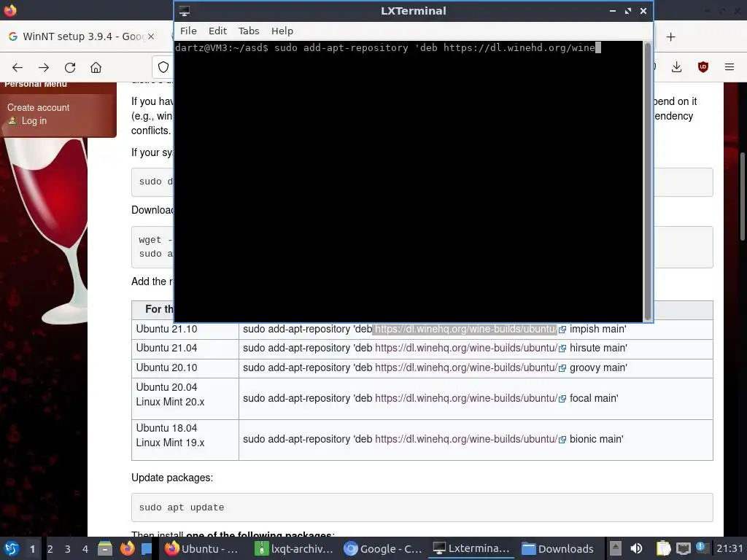
Task: Open focal winehq repository link
Action: (x=466, y=398)
